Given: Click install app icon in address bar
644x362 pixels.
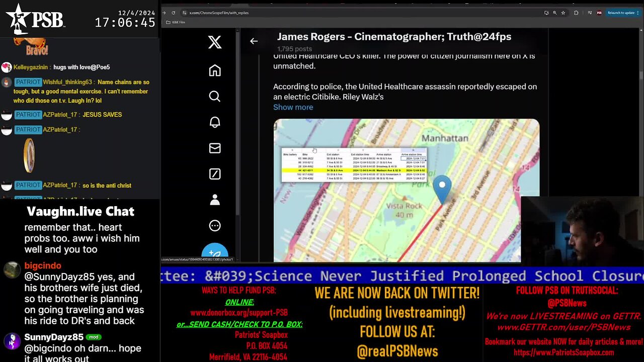Looking at the screenshot, I should tap(546, 13).
